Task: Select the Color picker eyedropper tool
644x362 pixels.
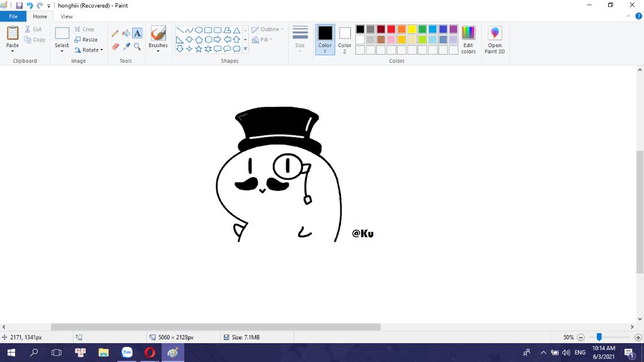Action: click(126, 47)
